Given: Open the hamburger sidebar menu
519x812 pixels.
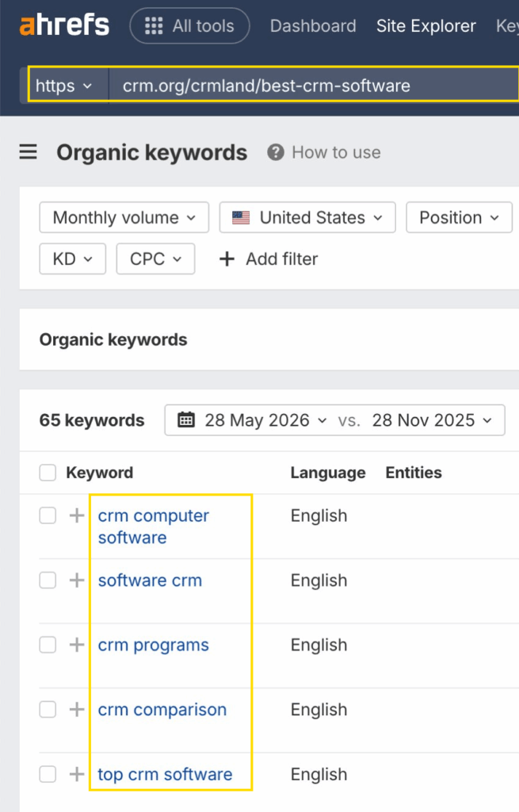Looking at the screenshot, I should (x=28, y=151).
